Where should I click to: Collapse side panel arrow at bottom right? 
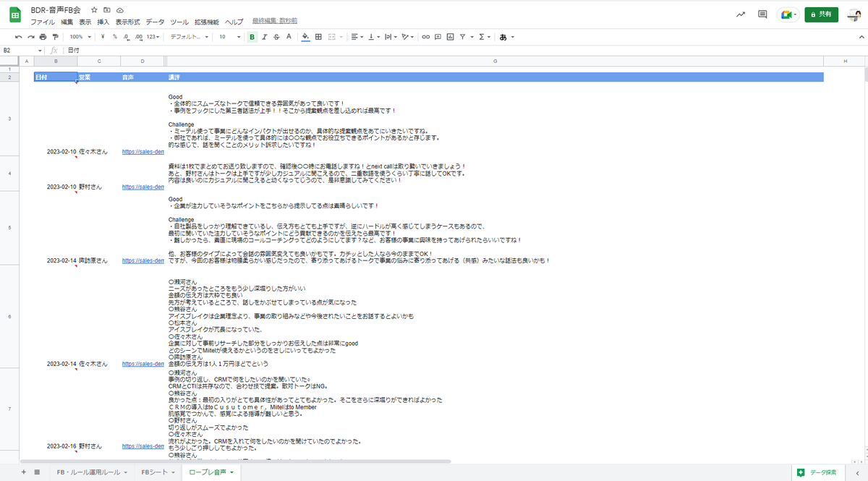[856, 472]
